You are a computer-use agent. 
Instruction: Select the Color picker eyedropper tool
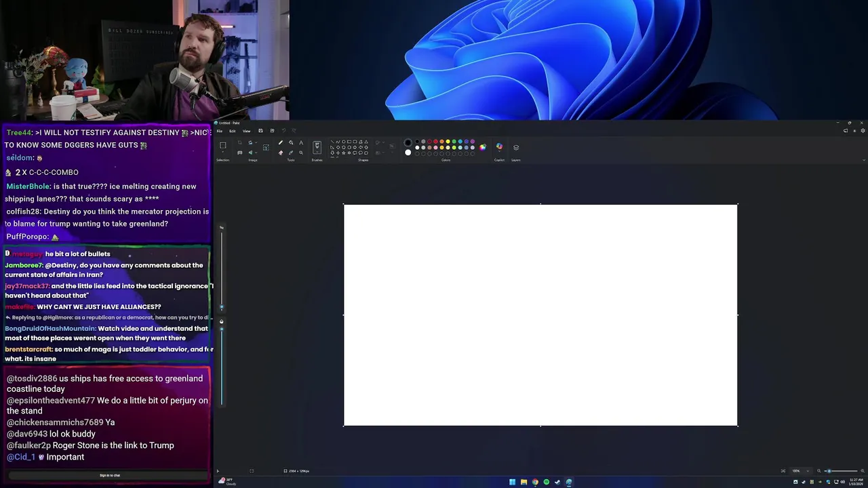point(291,152)
